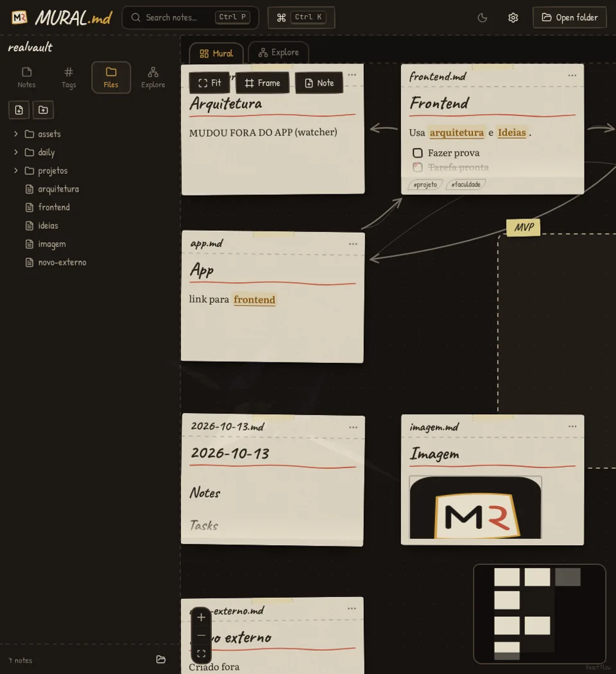Click the App card heading

(x=201, y=271)
